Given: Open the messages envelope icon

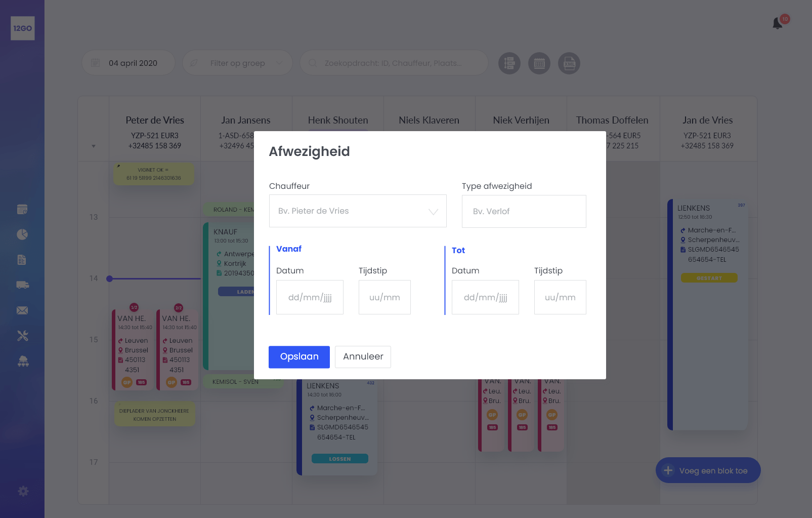Looking at the screenshot, I should coord(22,310).
